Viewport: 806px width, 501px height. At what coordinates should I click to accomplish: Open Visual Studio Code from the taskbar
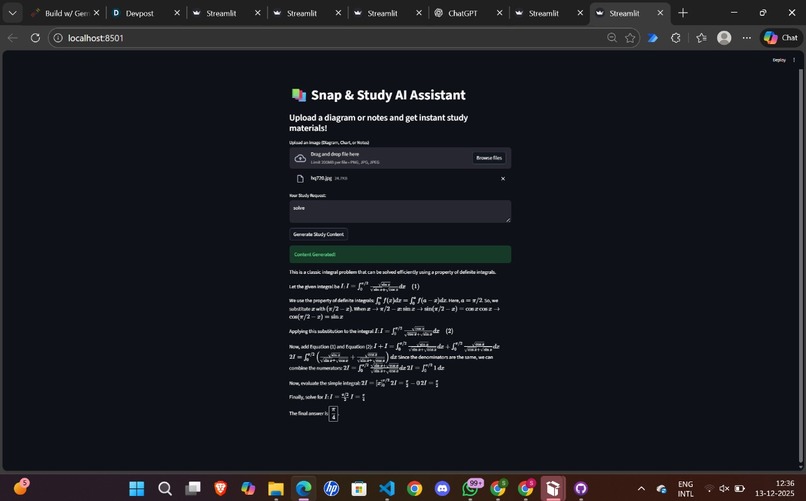[x=387, y=488]
